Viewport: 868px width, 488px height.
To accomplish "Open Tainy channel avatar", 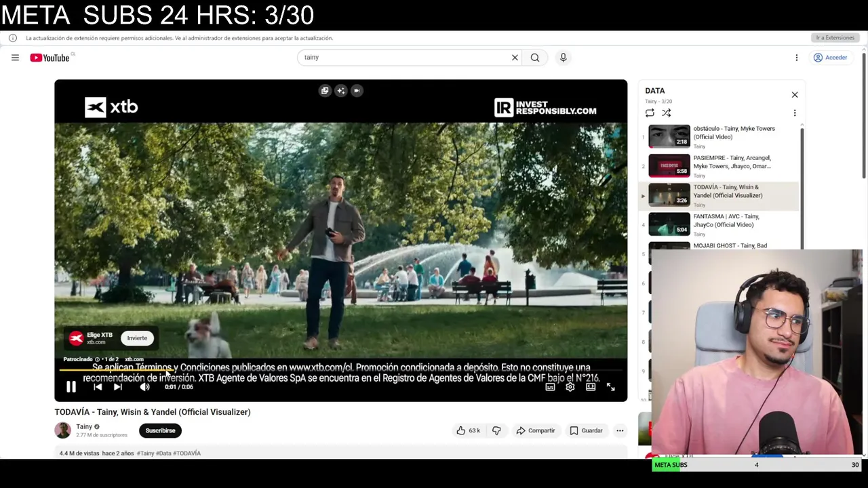I will (x=62, y=430).
